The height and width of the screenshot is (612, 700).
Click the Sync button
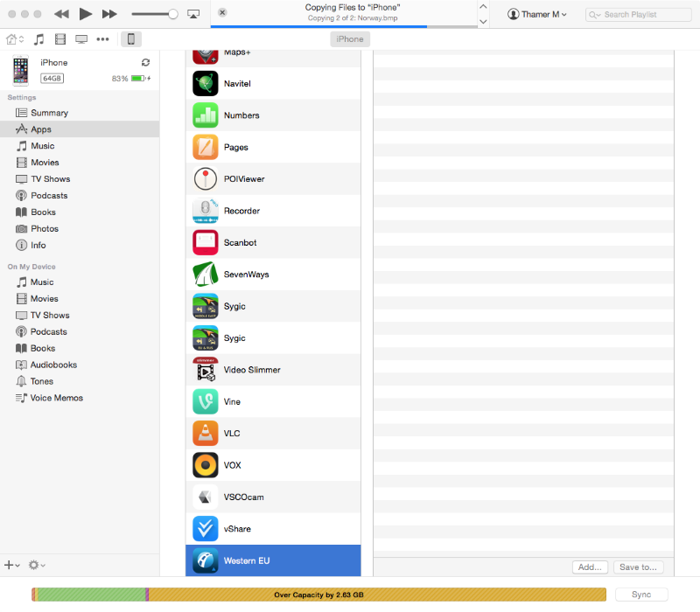(641, 595)
